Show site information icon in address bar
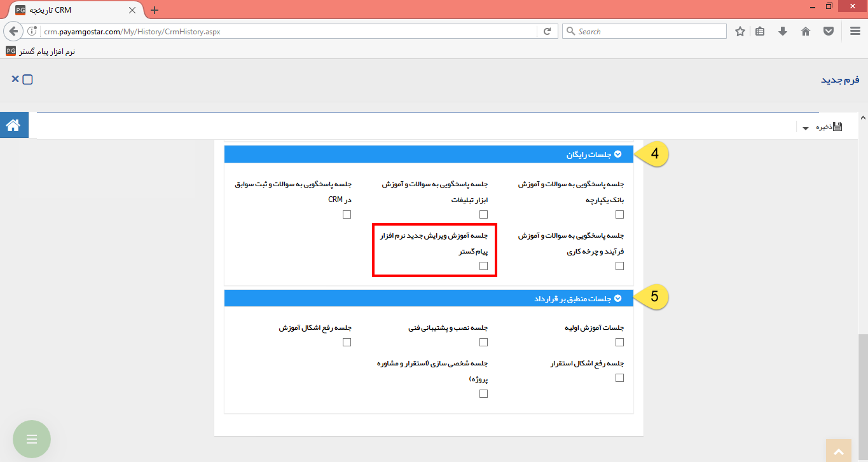 (x=33, y=31)
